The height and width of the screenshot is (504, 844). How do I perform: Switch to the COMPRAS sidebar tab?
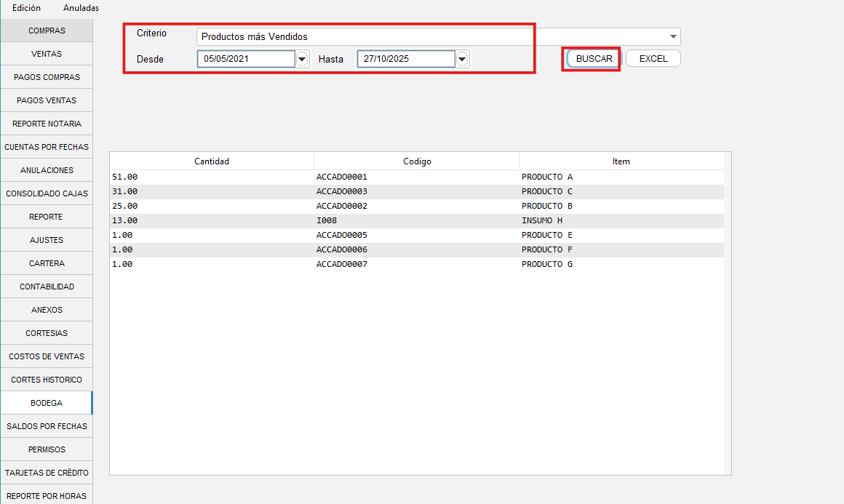tap(47, 31)
